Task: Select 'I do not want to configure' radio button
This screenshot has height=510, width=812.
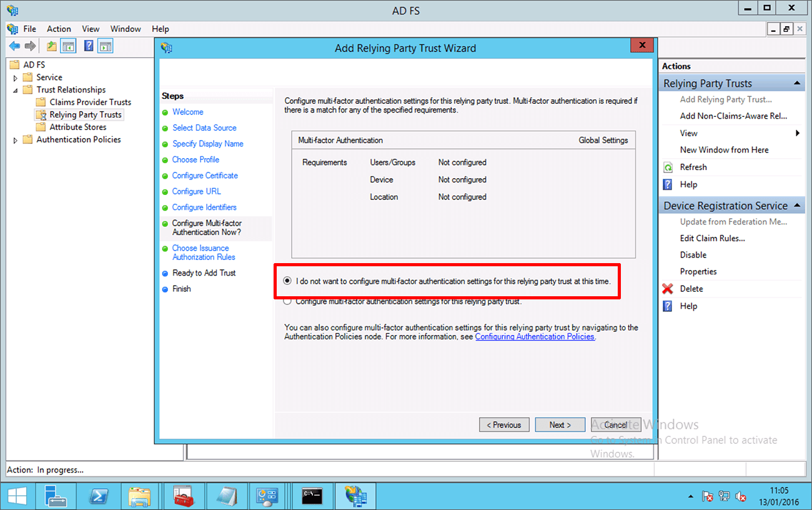Action: click(x=287, y=281)
